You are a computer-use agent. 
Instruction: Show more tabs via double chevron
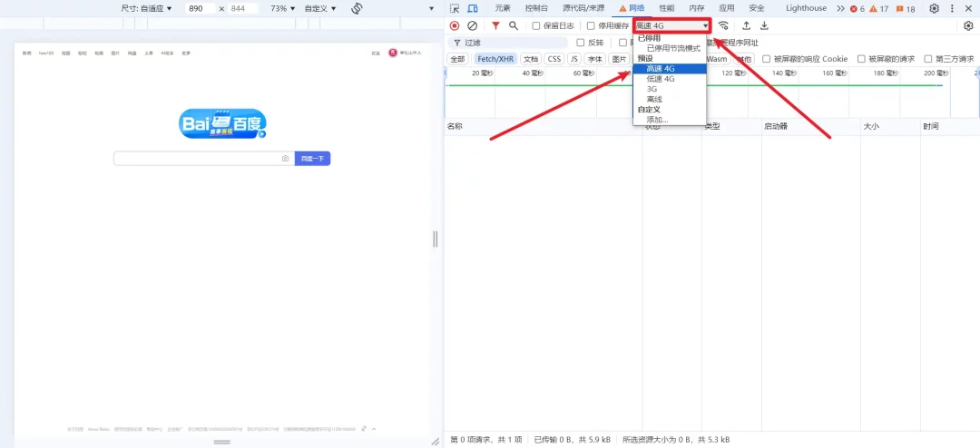pyautogui.click(x=840, y=8)
